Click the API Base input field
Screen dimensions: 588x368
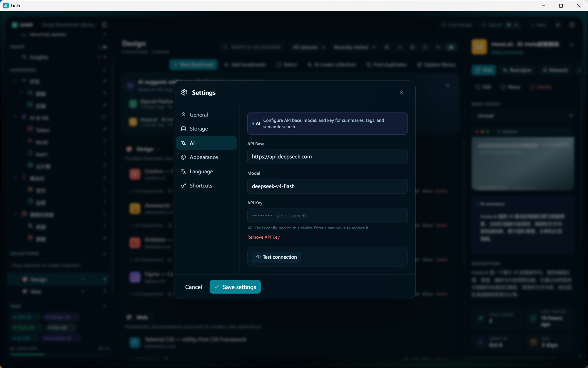(x=327, y=157)
